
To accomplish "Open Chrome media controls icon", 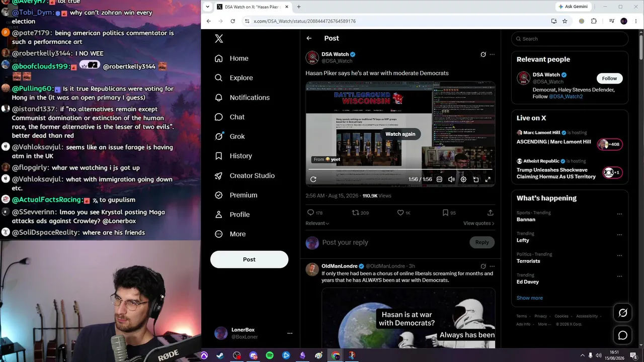I will coord(612,21).
